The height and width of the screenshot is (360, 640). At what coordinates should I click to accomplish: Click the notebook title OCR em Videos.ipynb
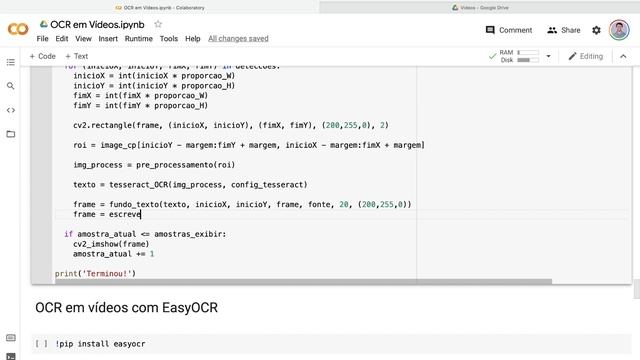coord(97,24)
